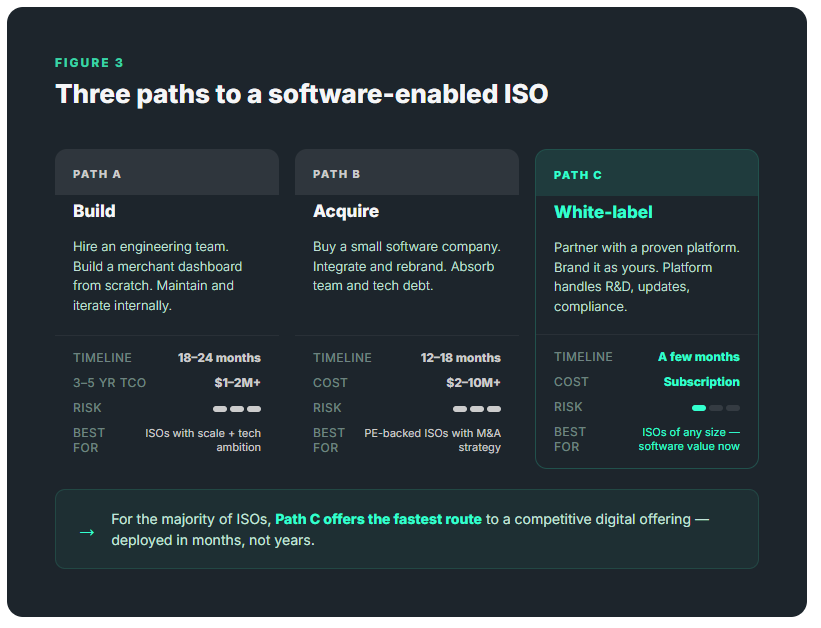Click the Path A risk level bars
Viewport: 821px width, 628px height.
[237, 408]
